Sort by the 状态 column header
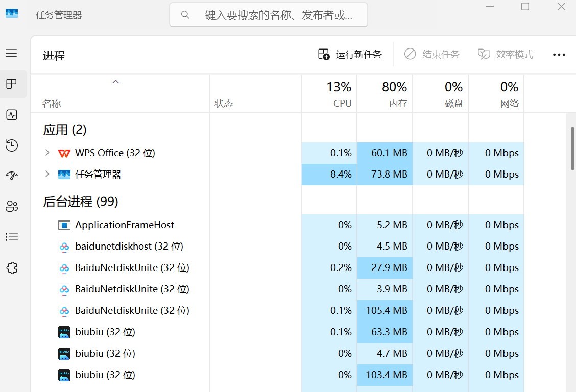The image size is (576, 392). pos(255,94)
